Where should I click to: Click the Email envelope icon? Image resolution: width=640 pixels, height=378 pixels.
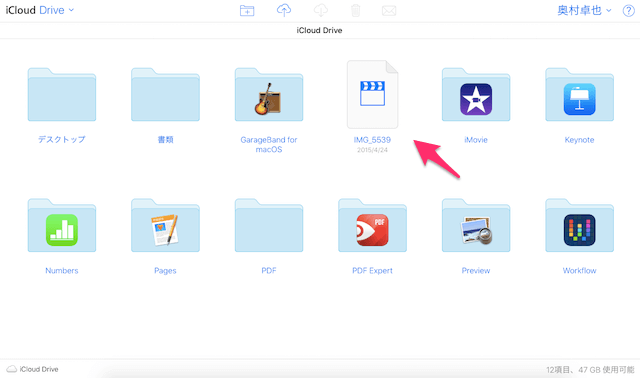[x=389, y=11]
